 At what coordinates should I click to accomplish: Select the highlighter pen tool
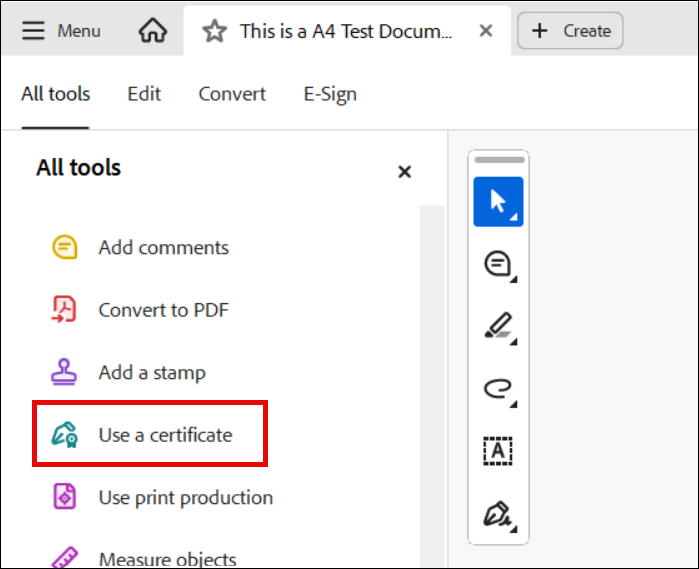pos(498,326)
